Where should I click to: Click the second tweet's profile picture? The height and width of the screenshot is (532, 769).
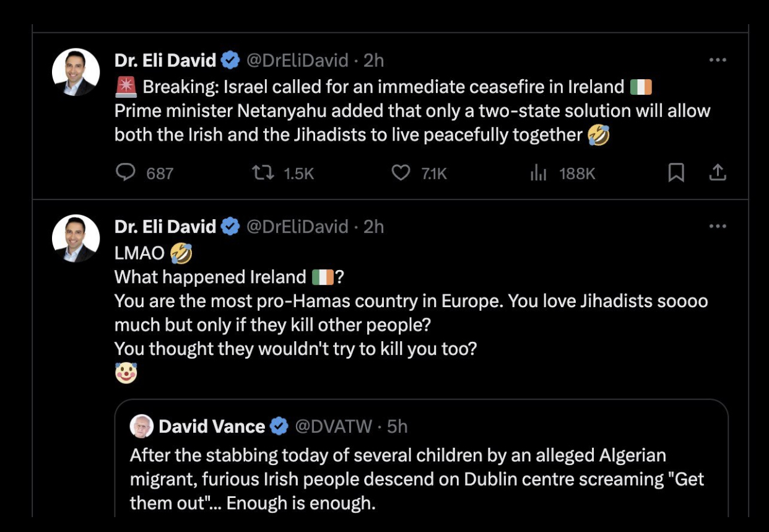76,238
